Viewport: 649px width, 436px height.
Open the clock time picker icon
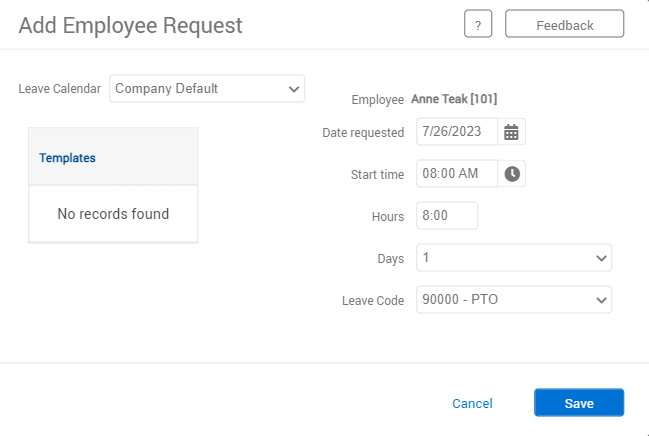click(512, 174)
